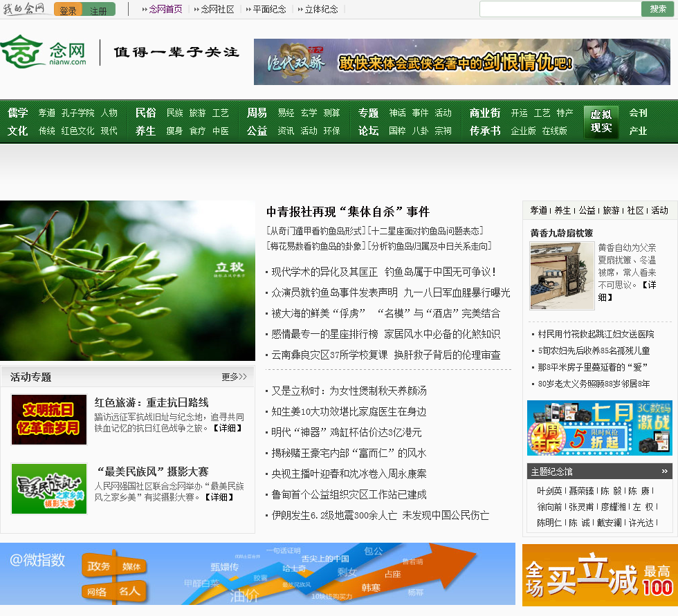The width and height of the screenshot is (678, 616).
Task: Open 云南彝良灾区37所学校复课 article
Action: [329, 355]
